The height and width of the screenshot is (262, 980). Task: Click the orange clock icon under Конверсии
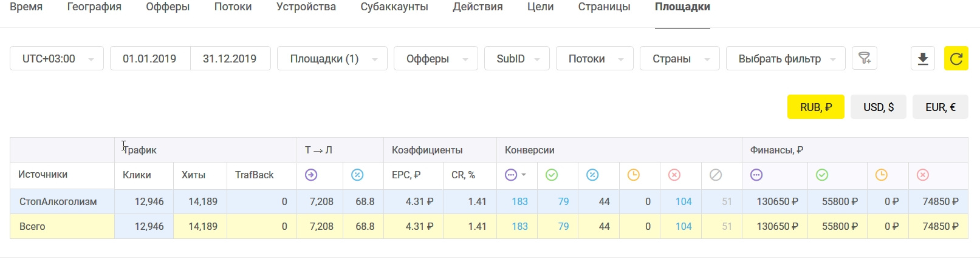(x=633, y=175)
